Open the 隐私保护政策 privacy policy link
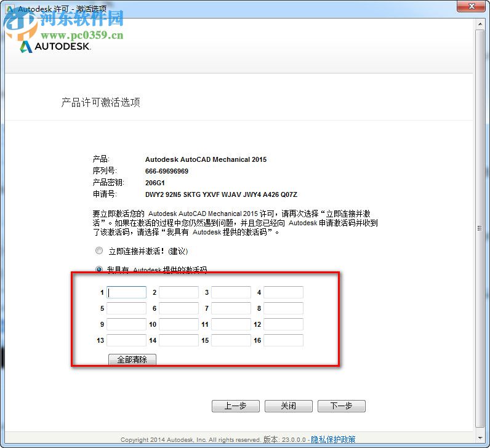Viewport: 490px width, 448px height. click(333, 439)
